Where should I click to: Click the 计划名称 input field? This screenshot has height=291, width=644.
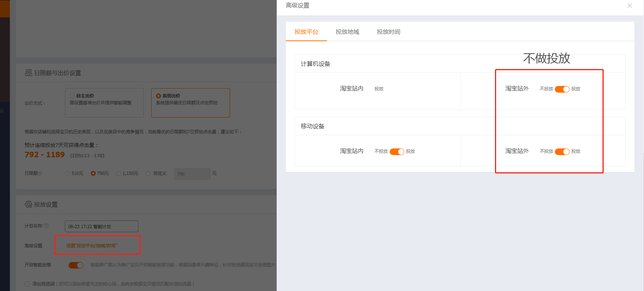coord(102,226)
